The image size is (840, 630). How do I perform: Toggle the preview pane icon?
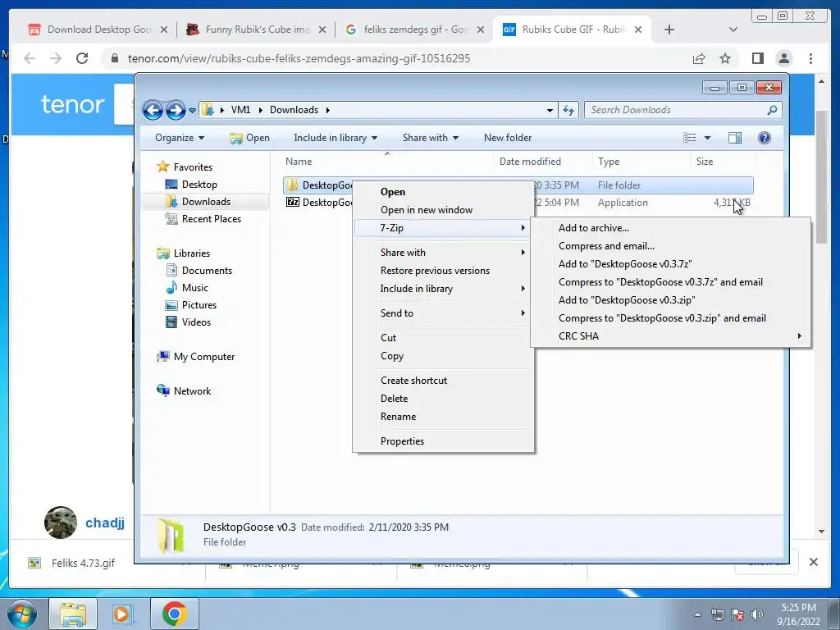click(x=735, y=138)
